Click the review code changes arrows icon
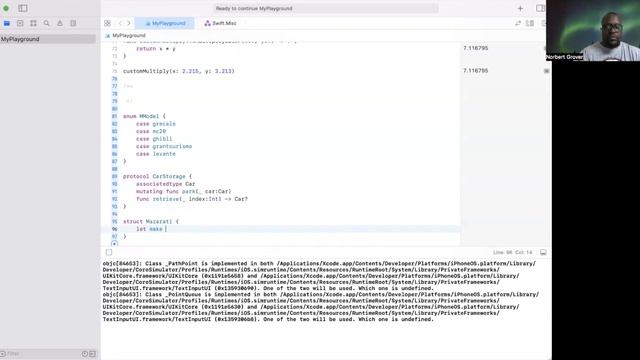Image resolution: width=640 pixels, height=360 pixels. (518, 23)
